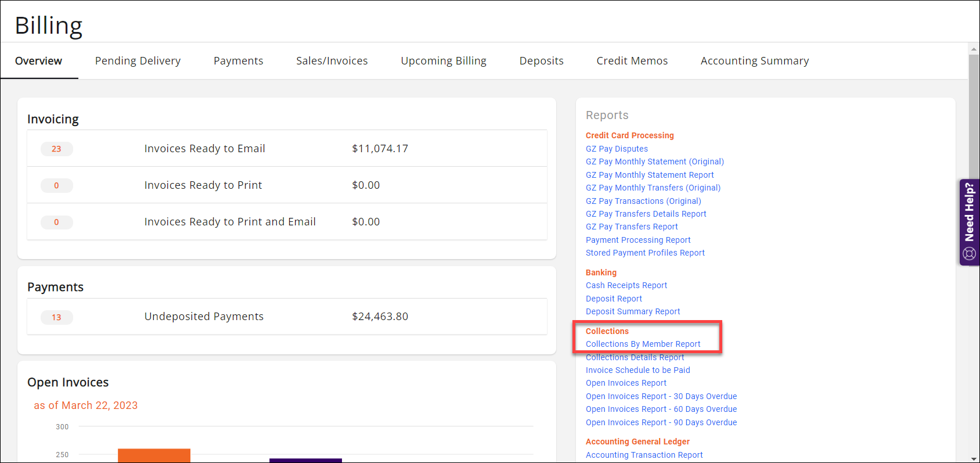This screenshot has width=980, height=463.
Task: Open the Invoice Schedule to be Paid link
Action: [x=637, y=370]
